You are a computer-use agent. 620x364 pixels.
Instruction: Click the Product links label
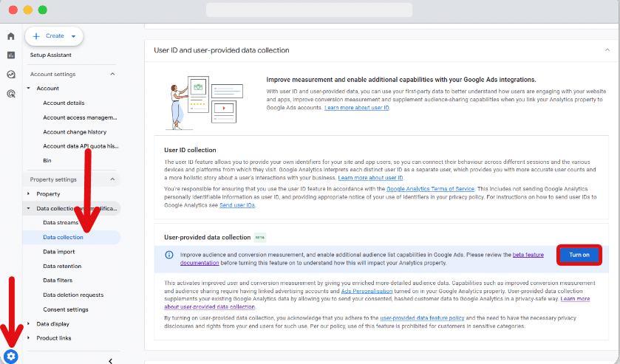(54, 338)
